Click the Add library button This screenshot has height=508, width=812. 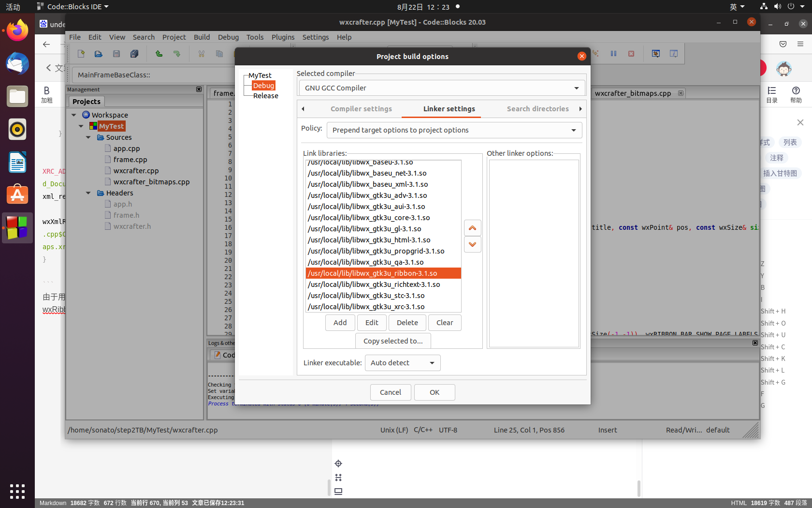[x=340, y=322]
